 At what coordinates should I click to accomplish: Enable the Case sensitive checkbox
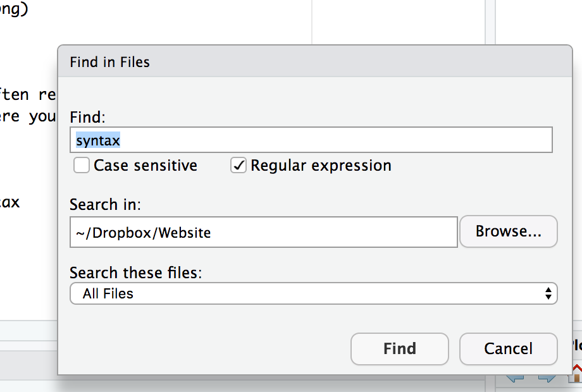coord(81,166)
